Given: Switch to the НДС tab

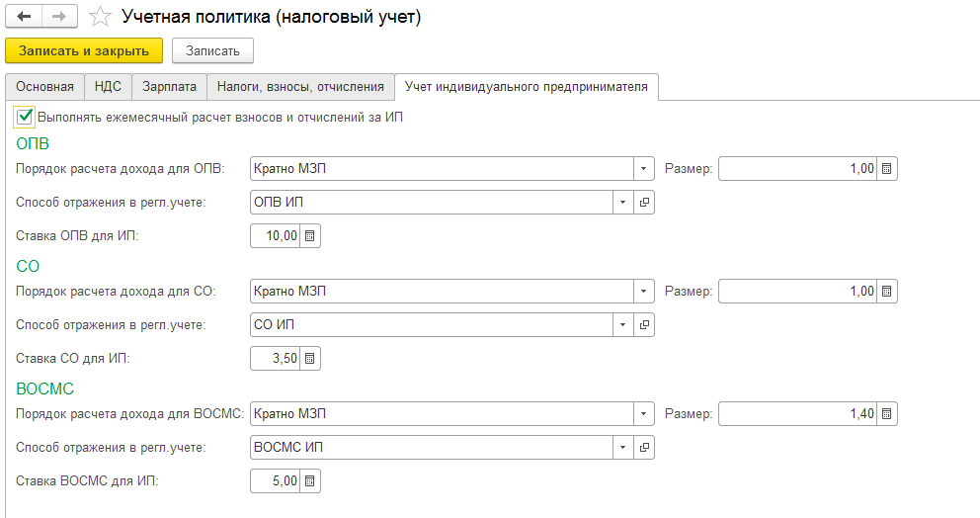Looking at the screenshot, I should pyautogui.click(x=108, y=87).
